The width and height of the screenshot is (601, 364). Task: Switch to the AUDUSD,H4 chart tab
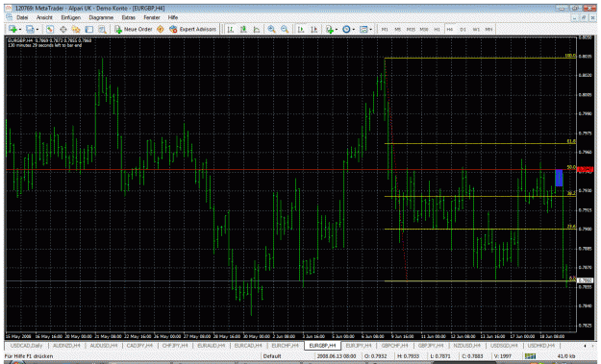tap(104, 346)
